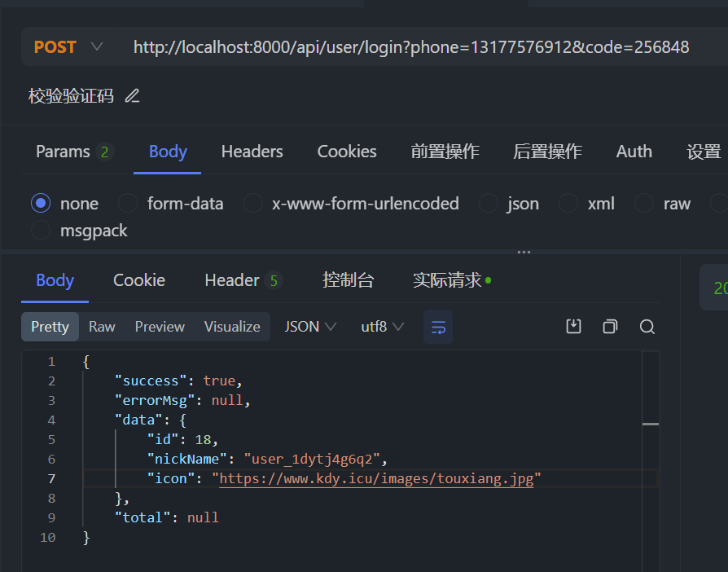This screenshot has width=728, height=572.
Task: Select json body type radio
Action: (489, 204)
